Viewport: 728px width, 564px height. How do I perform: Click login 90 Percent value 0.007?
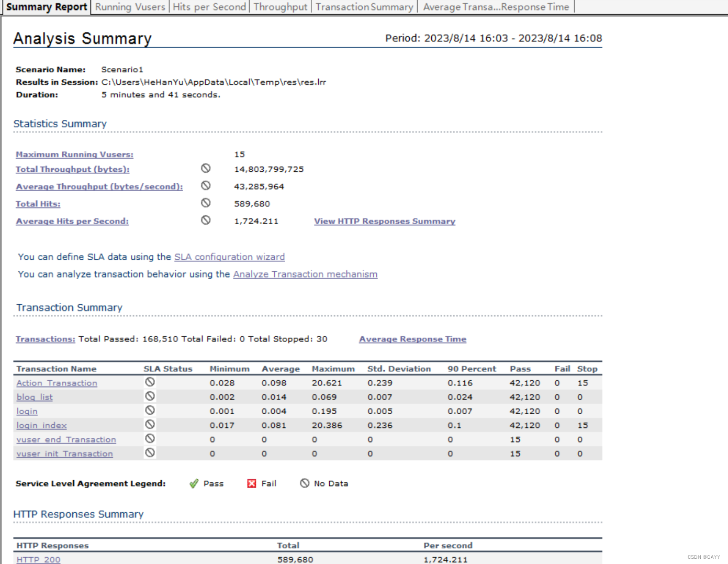point(460,411)
